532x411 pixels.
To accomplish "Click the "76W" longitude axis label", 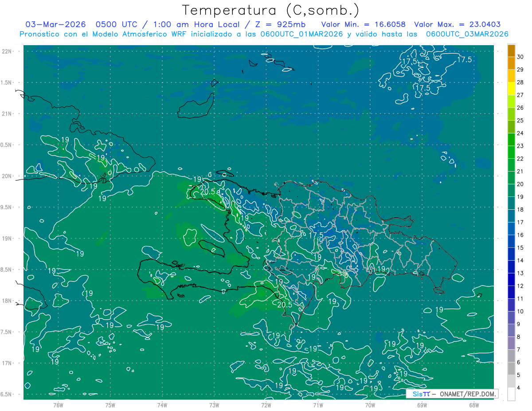I will coord(58,405).
